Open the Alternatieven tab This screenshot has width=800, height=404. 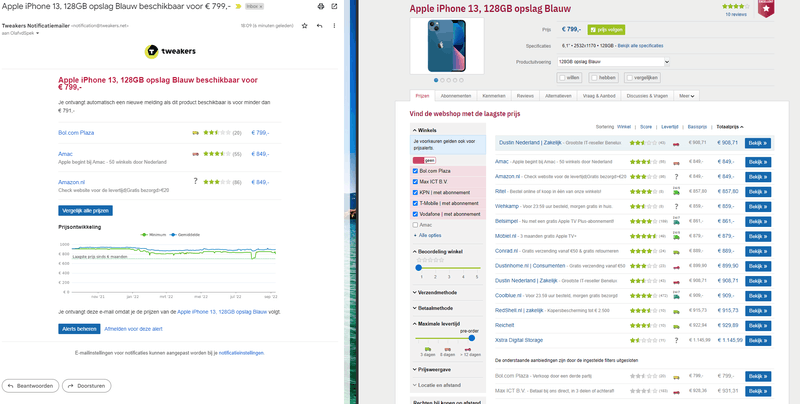558,95
